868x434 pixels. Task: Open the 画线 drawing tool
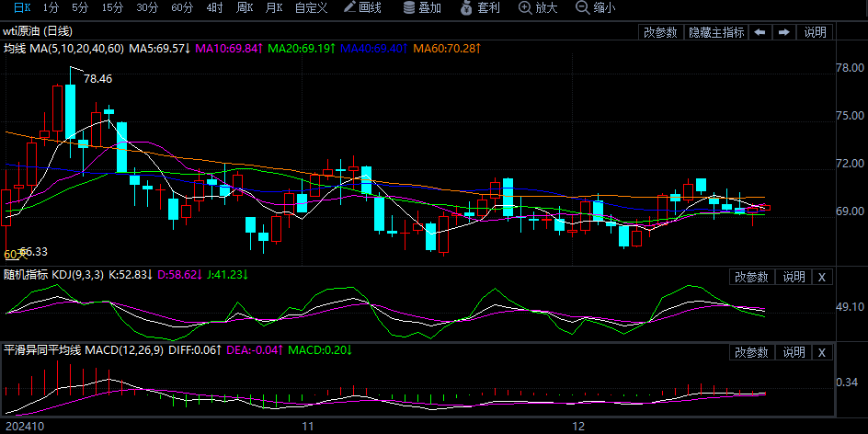point(361,8)
